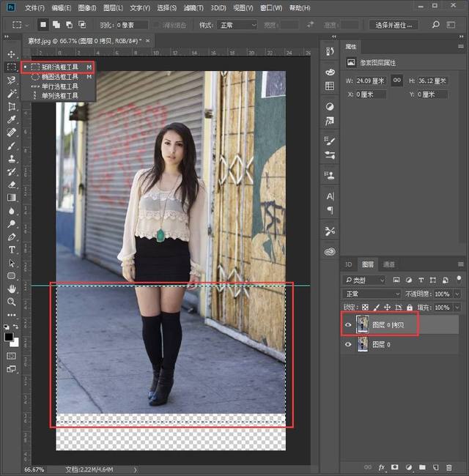Activate the Zoom magnifier tool
The height and width of the screenshot is (476, 469).
click(12, 302)
